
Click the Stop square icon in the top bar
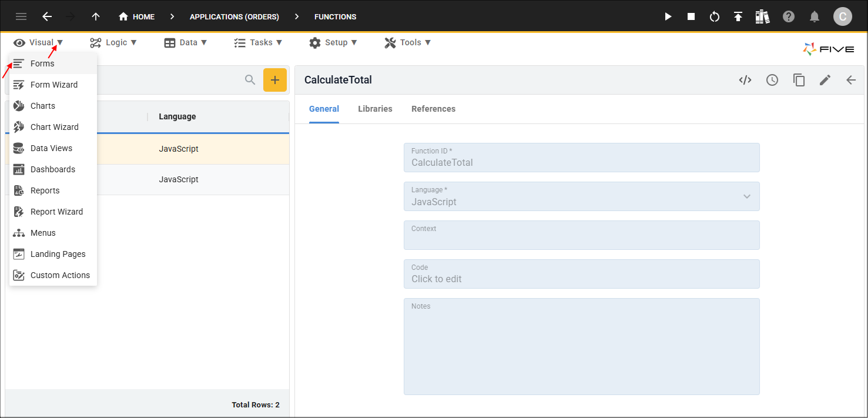pos(691,16)
